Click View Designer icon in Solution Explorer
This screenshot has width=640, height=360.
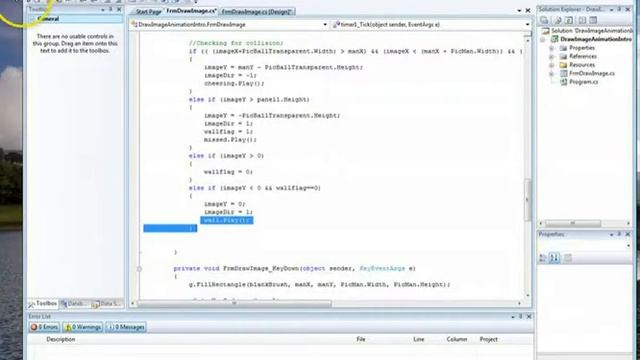pos(593,20)
